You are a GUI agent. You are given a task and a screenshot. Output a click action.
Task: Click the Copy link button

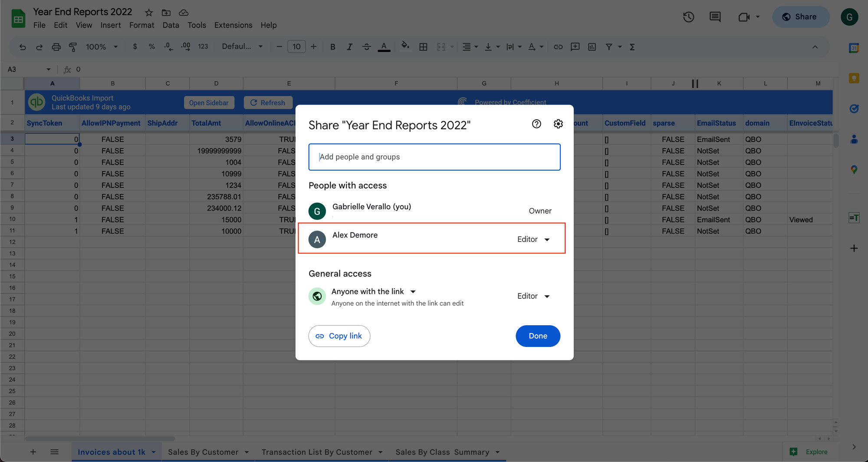coord(339,336)
